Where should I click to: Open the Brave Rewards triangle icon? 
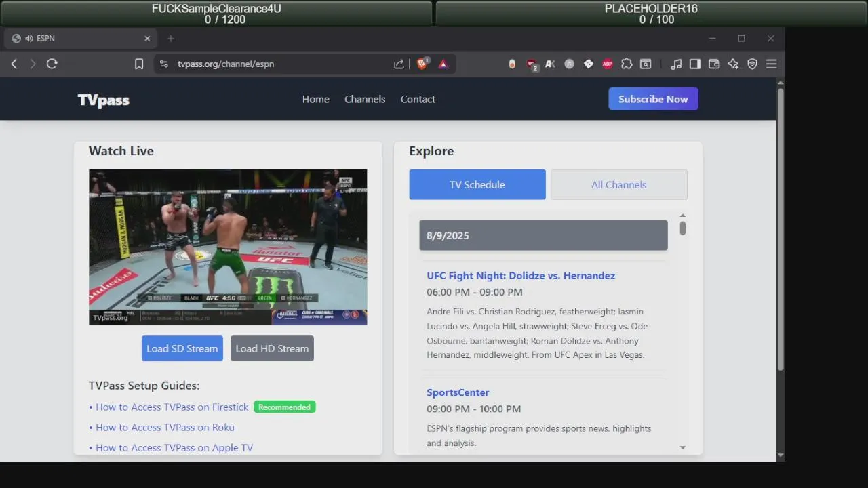443,64
